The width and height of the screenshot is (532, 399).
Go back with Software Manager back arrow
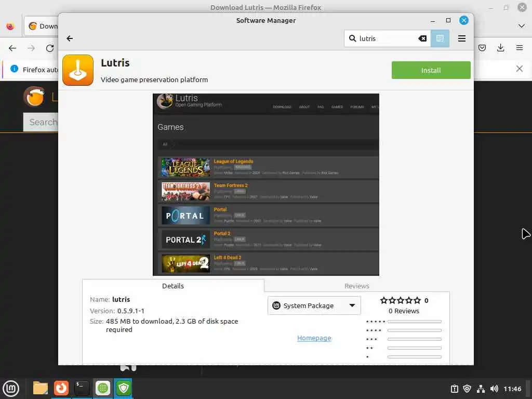coord(70,38)
